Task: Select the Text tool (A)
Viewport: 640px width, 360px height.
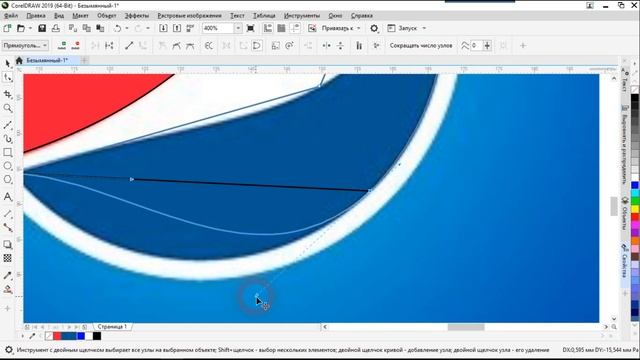Action: [7, 197]
